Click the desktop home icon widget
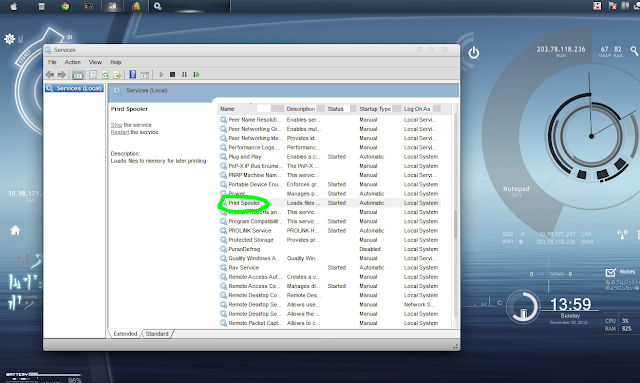 (x=15, y=230)
